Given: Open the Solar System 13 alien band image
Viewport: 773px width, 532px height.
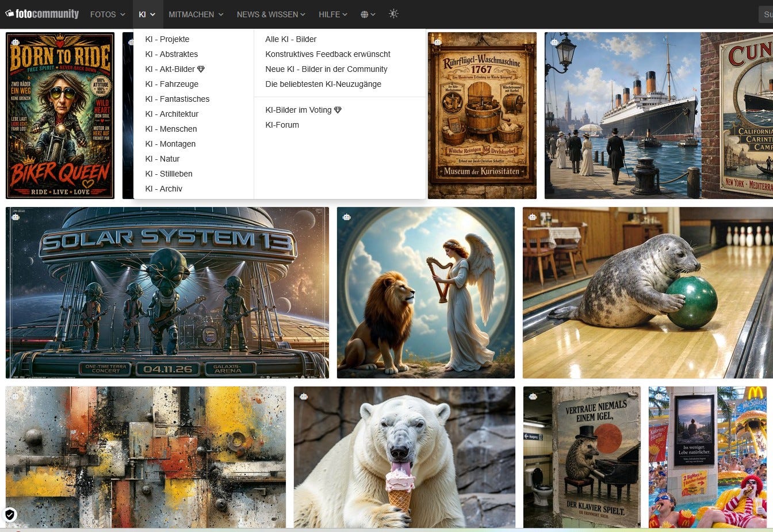Looking at the screenshot, I should tap(167, 293).
